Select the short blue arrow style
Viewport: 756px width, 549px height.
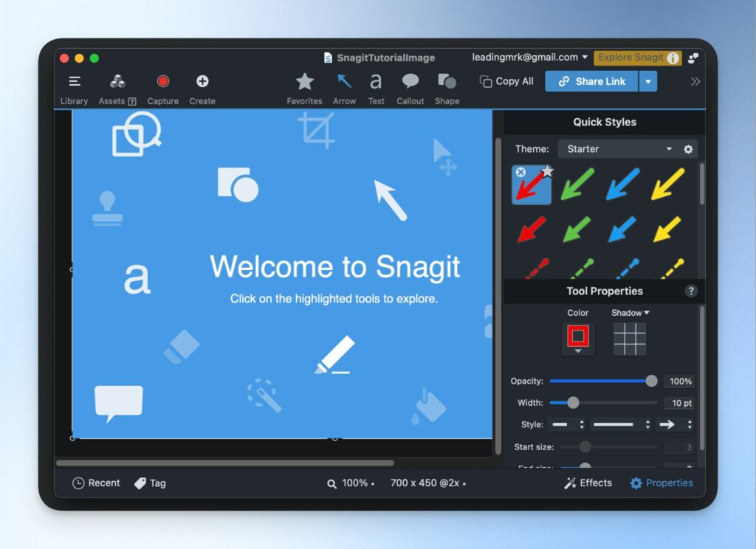click(622, 229)
